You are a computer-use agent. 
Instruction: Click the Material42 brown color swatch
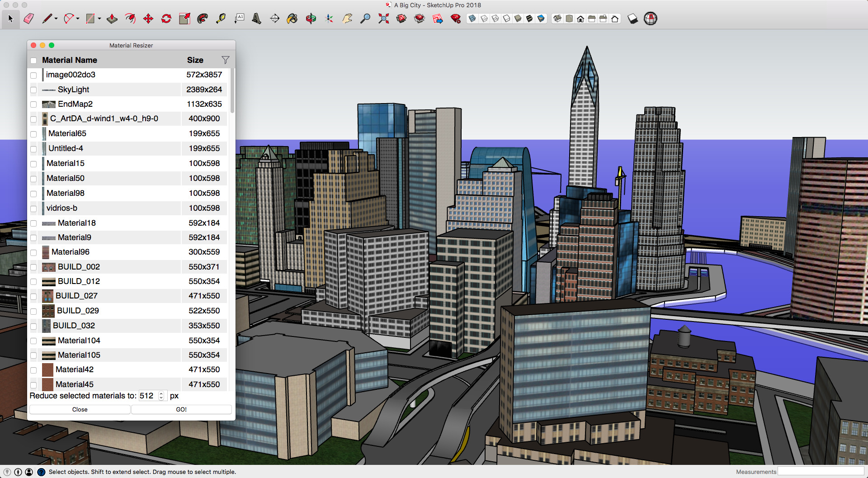tap(47, 369)
